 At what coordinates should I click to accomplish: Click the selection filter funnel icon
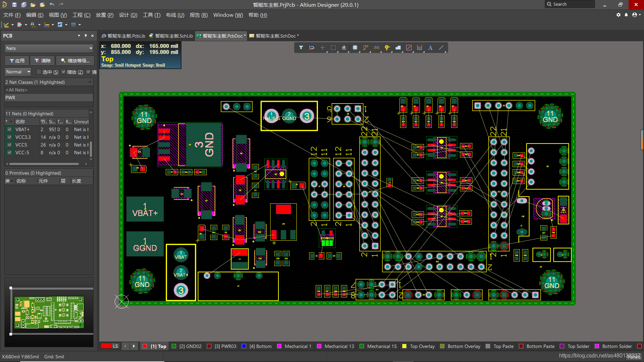point(301,48)
